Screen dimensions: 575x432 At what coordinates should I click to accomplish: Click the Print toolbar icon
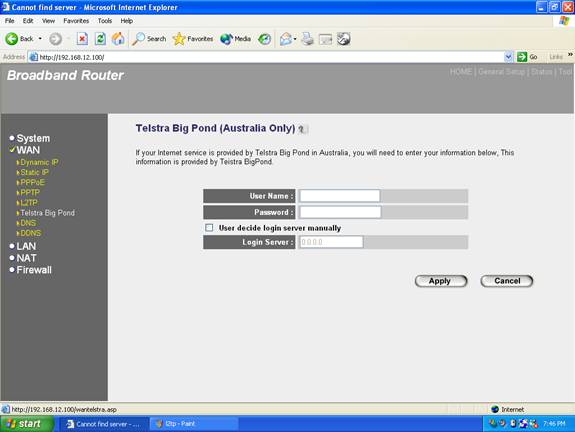(308, 39)
